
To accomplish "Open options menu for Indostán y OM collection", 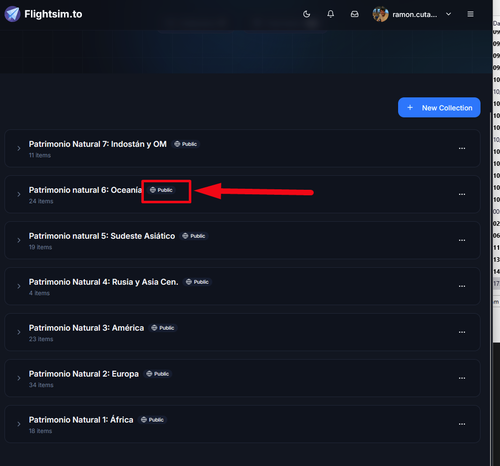I will 462,148.
